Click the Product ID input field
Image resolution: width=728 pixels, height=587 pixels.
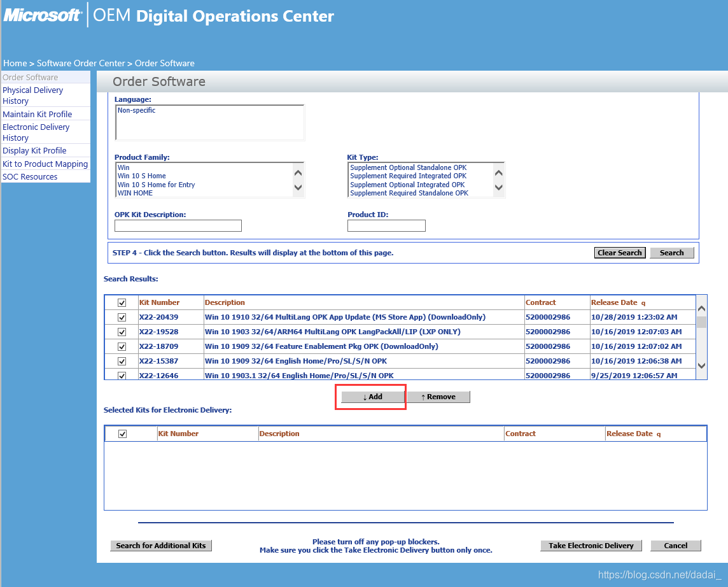tap(386, 226)
